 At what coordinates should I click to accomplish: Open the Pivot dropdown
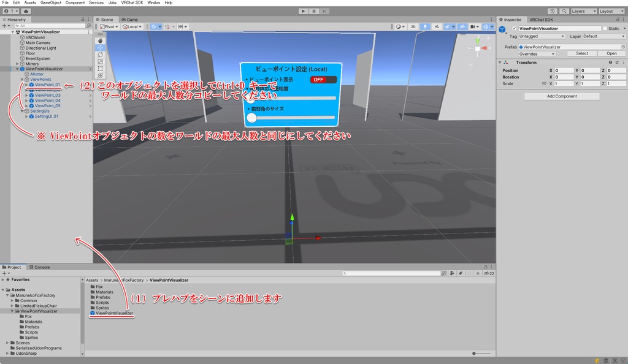coord(109,27)
